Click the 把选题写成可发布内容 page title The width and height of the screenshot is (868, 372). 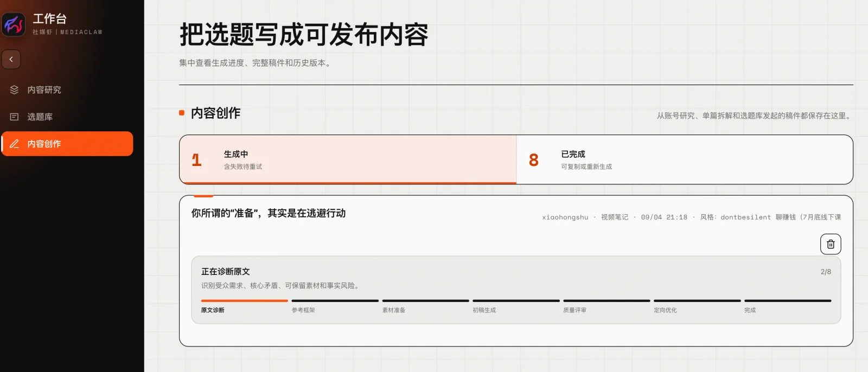click(x=304, y=34)
